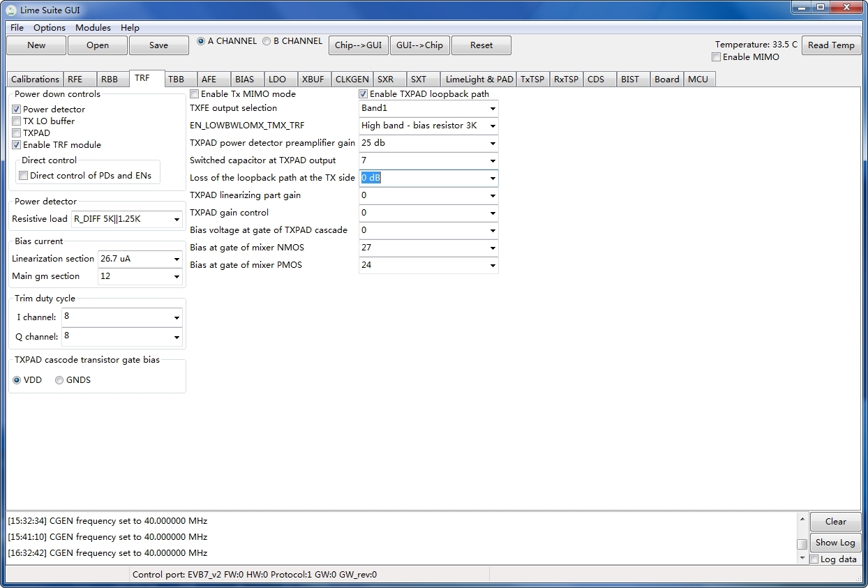
Task: Click the GUI-->Chip button
Action: [419, 45]
